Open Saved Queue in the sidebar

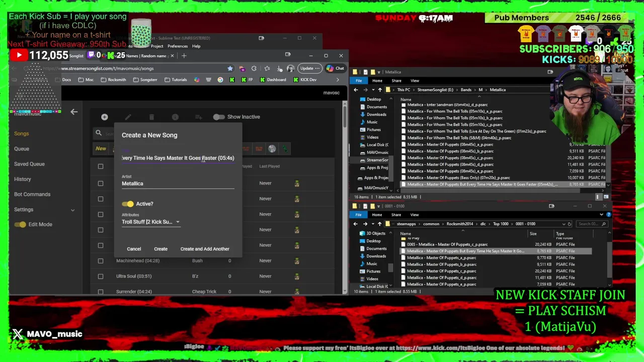point(29,164)
